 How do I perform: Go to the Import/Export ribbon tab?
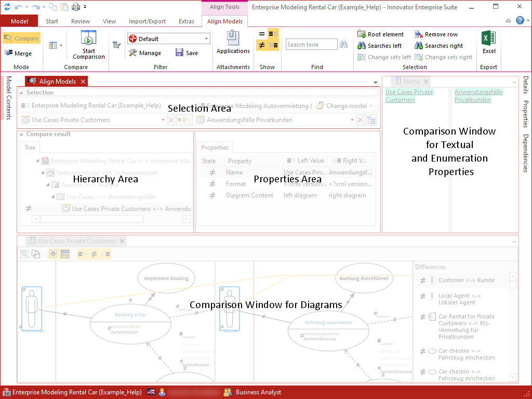click(147, 21)
